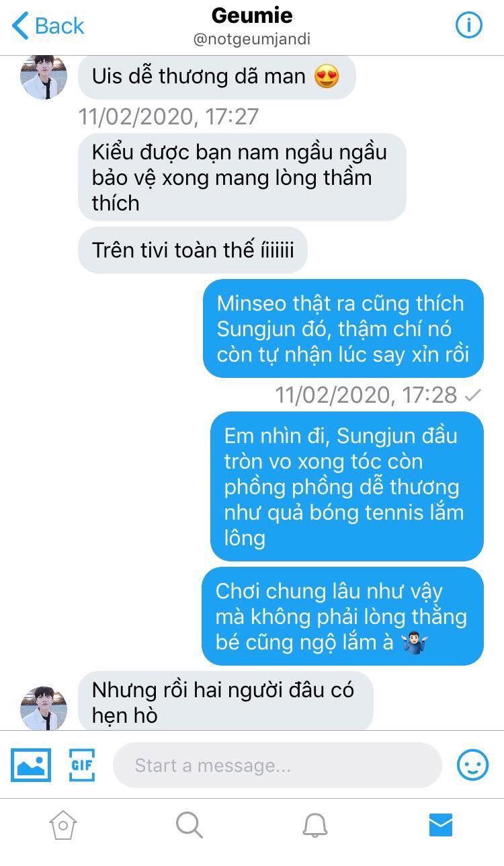504x866 pixels.
Task: Open the GIF picker icon
Action: [82, 764]
